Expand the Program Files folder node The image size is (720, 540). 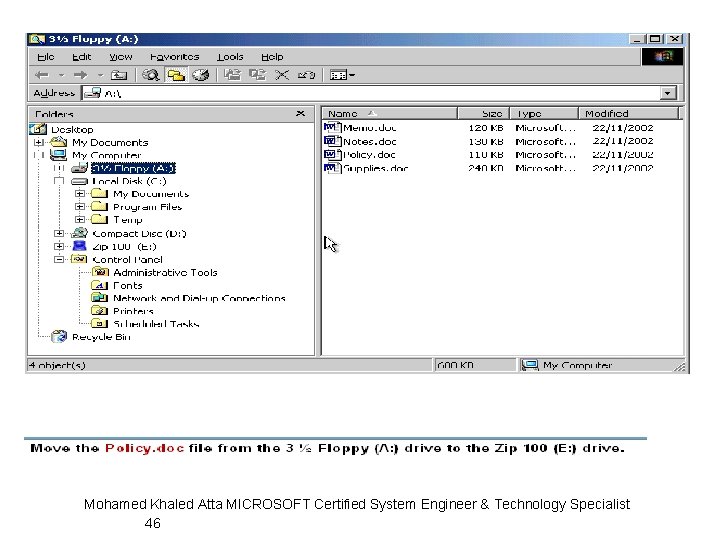pyautogui.click(x=80, y=207)
